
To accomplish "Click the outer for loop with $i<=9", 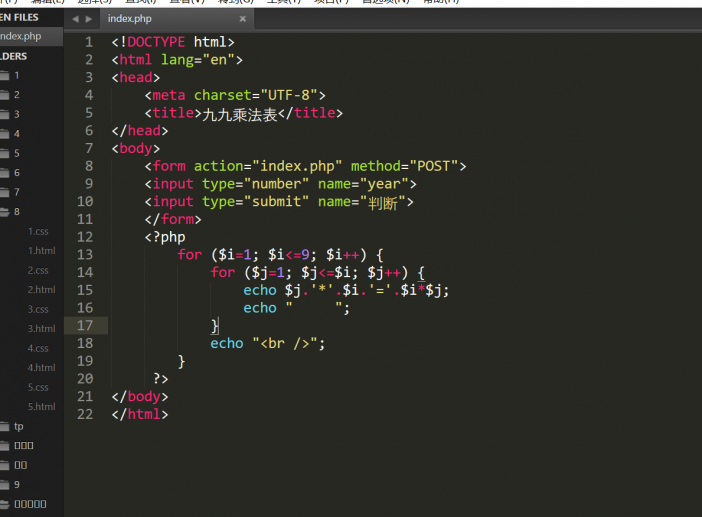I will (280, 255).
